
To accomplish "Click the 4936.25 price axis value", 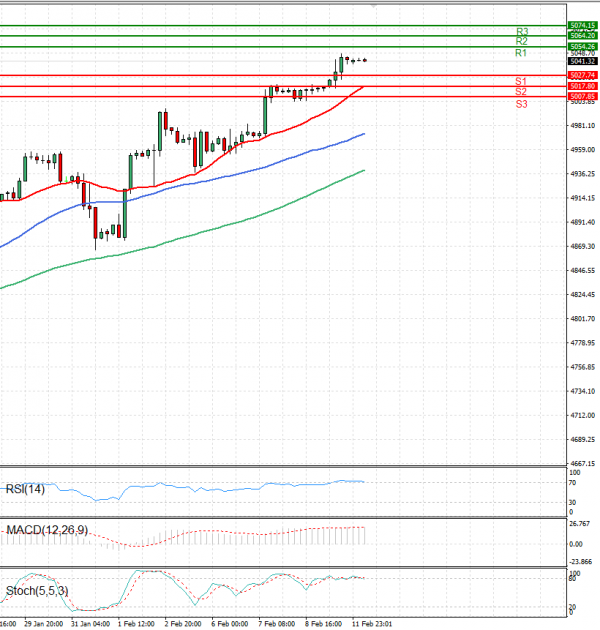I will 583,174.
